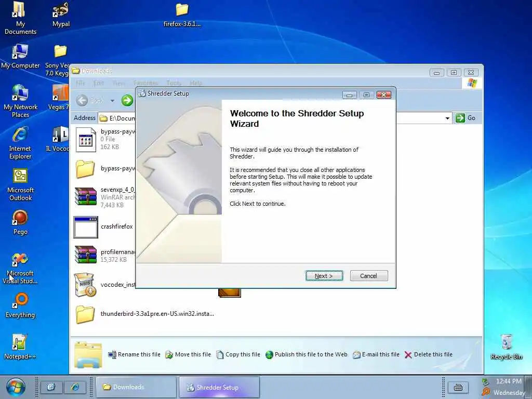Minimize the Shredder Setup window
532x399 pixels.
point(350,95)
